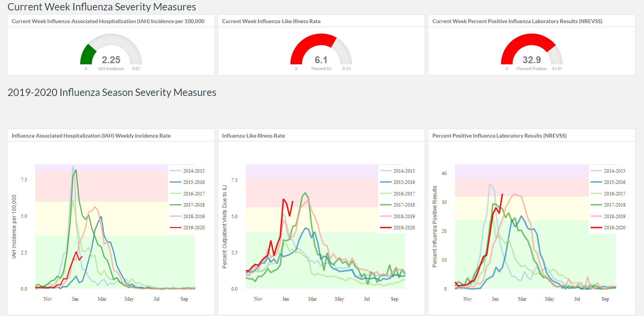
Task: Click the 41.91 maximum label on Percent Positive gauge
Action: tap(557, 69)
